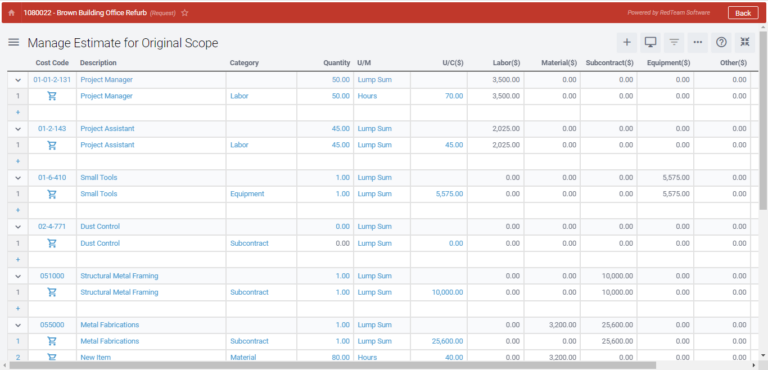Click project title 1080022 Brown Building Office Refurb
The image size is (768, 370).
(x=85, y=13)
